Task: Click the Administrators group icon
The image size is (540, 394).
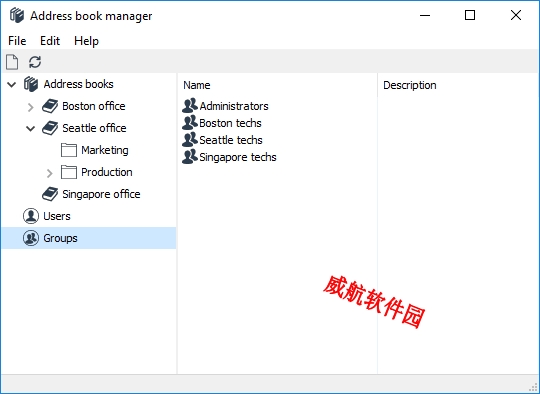Action: (190, 106)
